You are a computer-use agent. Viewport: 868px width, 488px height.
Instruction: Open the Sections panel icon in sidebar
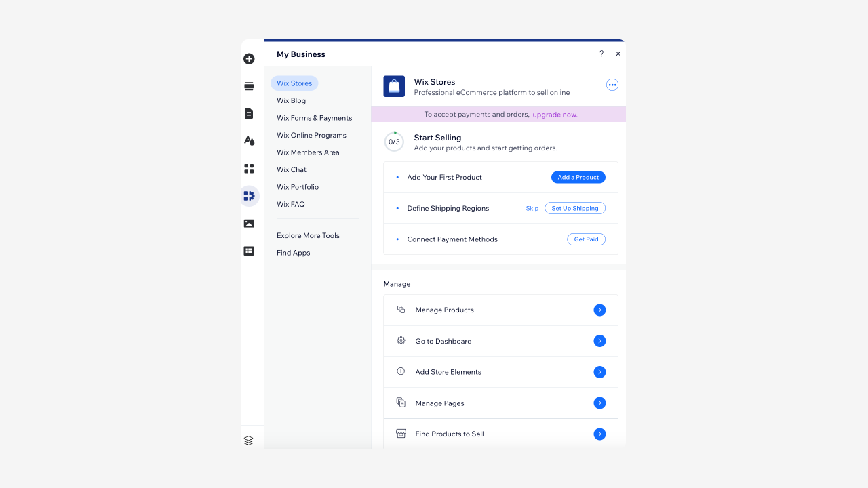(249, 86)
